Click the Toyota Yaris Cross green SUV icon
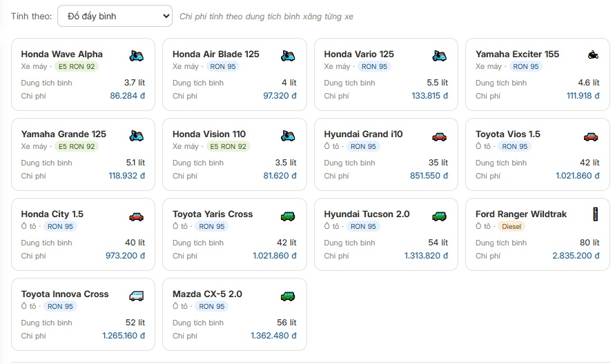 [288, 216]
